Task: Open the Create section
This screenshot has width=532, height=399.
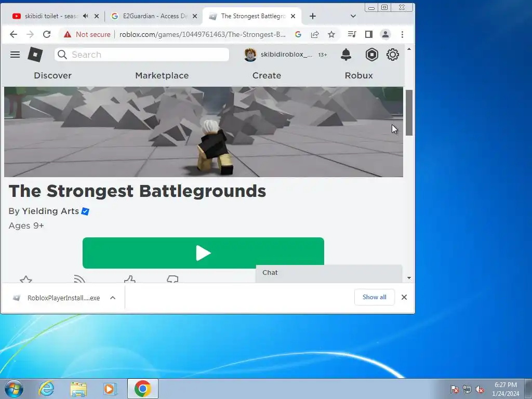Action: [x=267, y=75]
